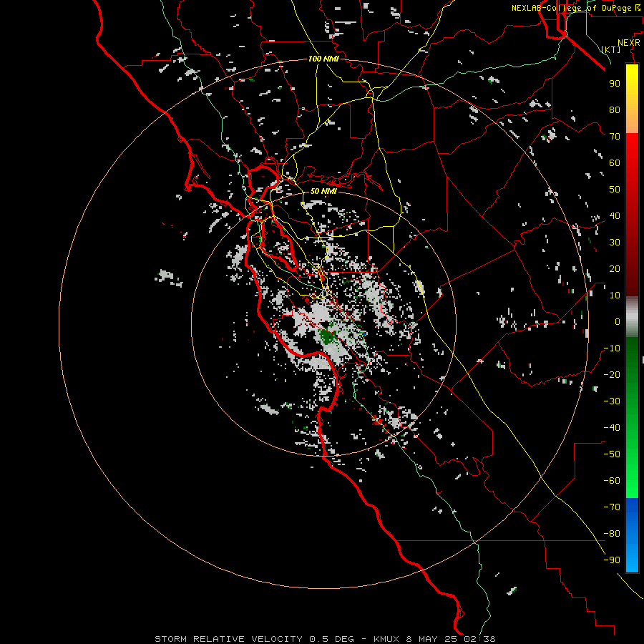Click the -10 value on the velocity scale
The height and width of the screenshot is (644, 644).
pyautogui.click(x=612, y=348)
